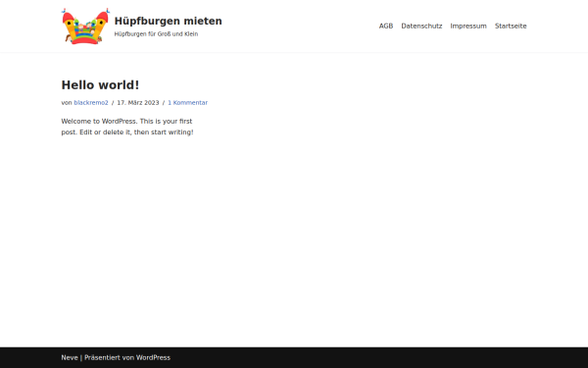
Task: Open the Hüpfburgen mieten site title
Action: pos(168,21)
